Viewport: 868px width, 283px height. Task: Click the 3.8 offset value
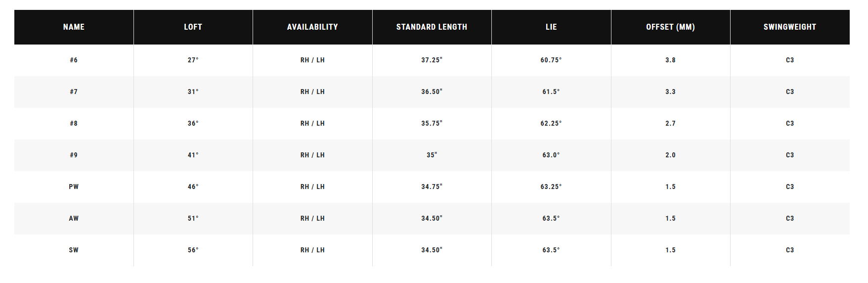[670, 60]
